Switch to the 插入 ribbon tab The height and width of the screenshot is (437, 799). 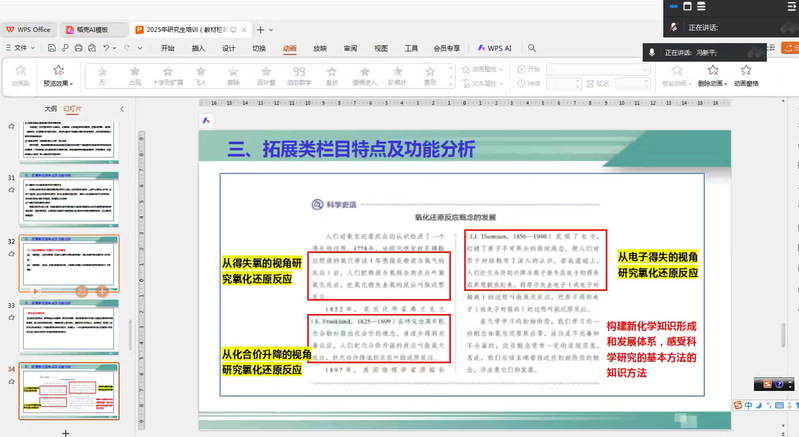point(198,48)
